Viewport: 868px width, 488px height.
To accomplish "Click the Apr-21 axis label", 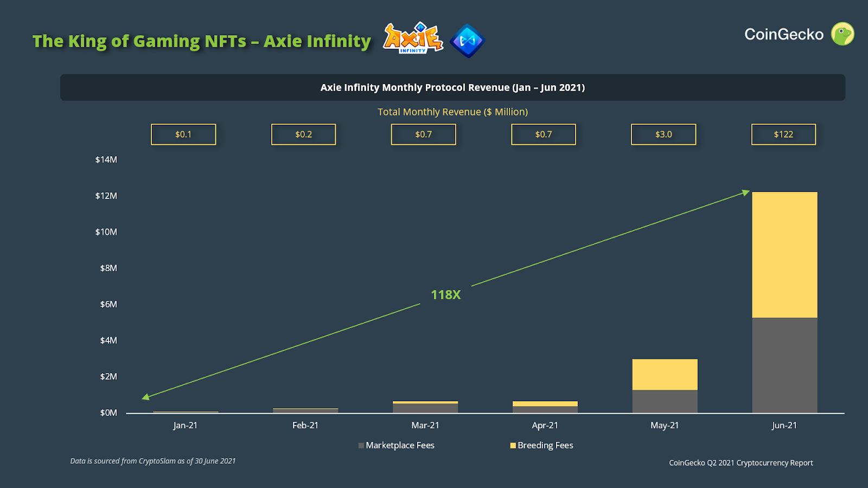I will click(545, 426).
